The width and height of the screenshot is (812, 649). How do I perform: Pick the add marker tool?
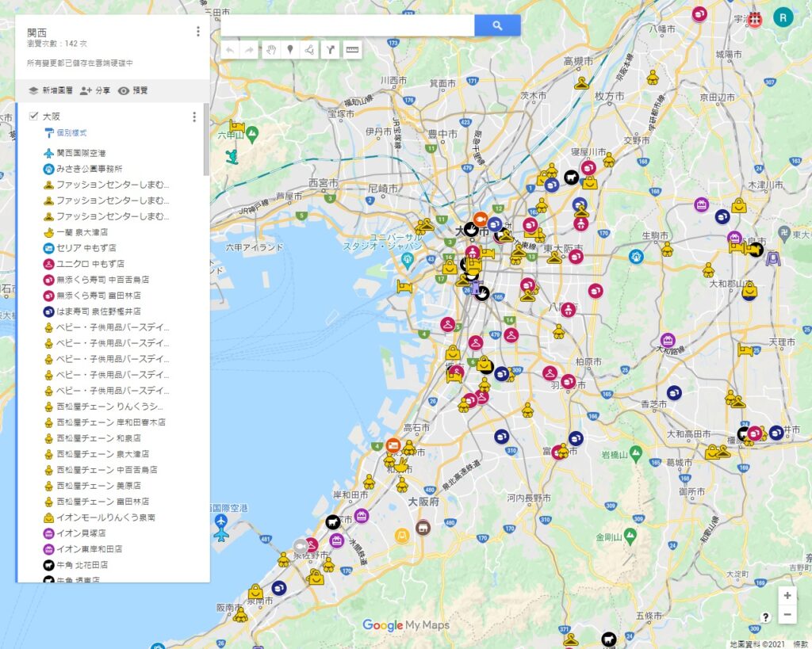tap(290, 50)
